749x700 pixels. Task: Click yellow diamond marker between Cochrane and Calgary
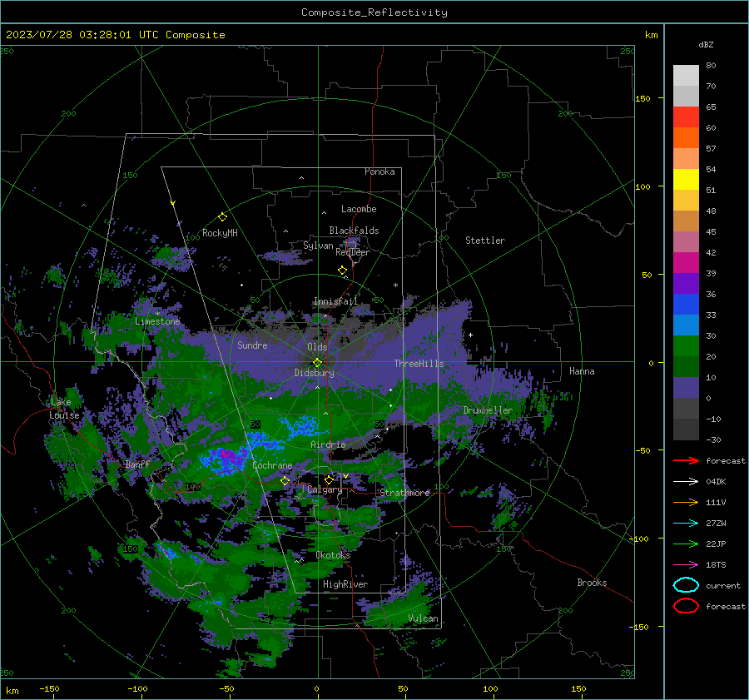285,480
